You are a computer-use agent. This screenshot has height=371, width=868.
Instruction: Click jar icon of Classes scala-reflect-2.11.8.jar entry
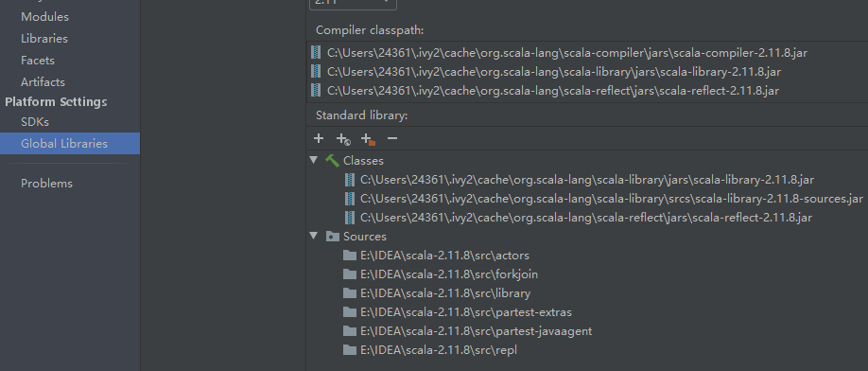(349, 217)
